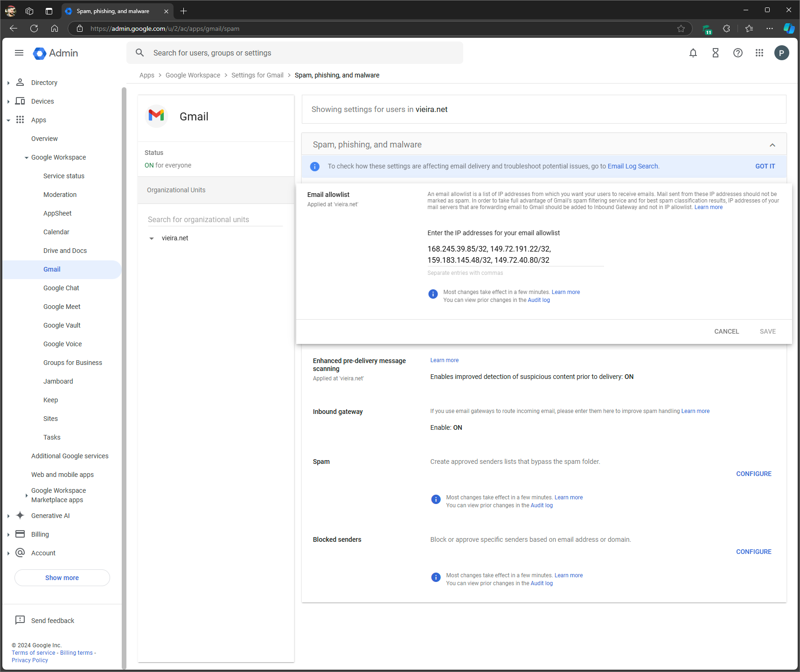Expand the Devices section
This screenshot has width=800, height=672.
(x=8, y=101)
